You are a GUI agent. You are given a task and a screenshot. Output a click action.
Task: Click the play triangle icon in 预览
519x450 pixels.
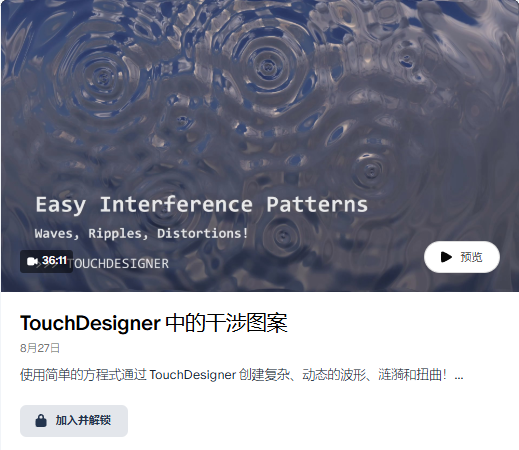[446, 257]
